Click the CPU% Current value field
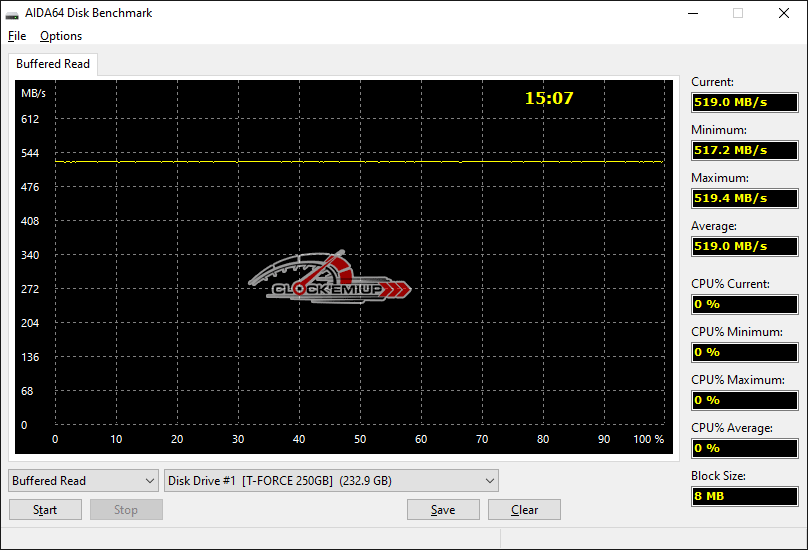 coord(745,304)
